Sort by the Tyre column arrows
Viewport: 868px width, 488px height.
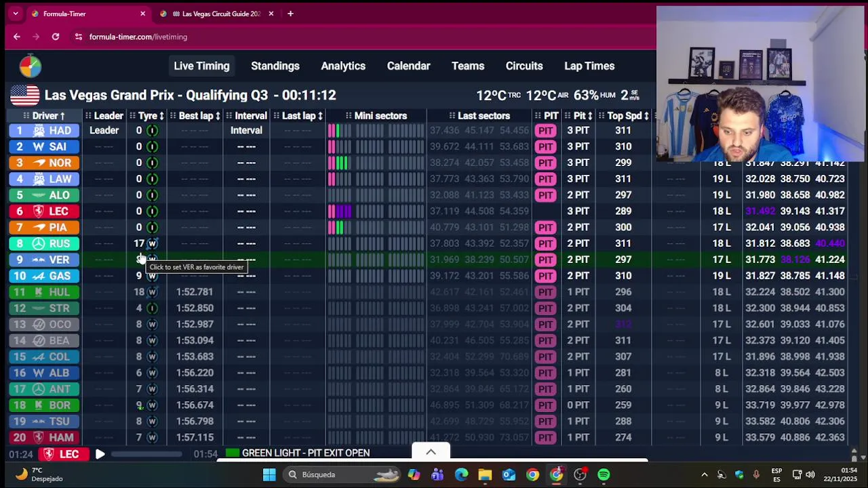point(161,116)
